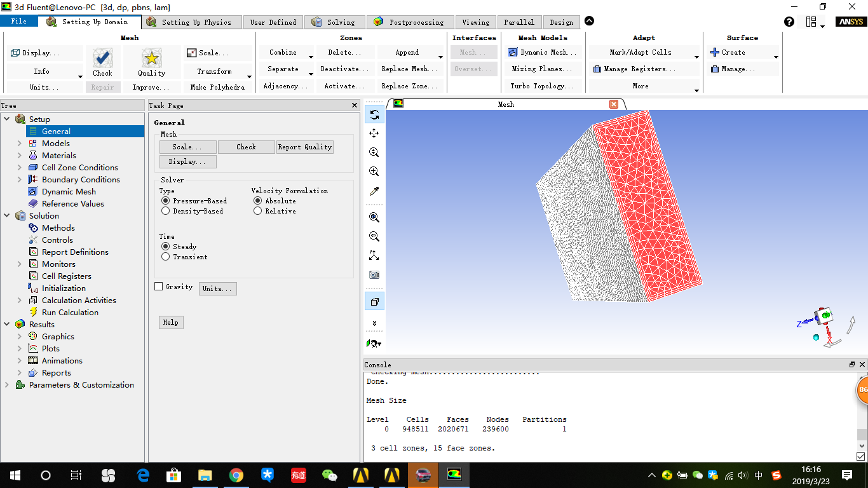Image resolution: width=868 pixels, height=488 pixels.
Task: Switch to the Setting Up Physics tab
Action: coord(192,21)
